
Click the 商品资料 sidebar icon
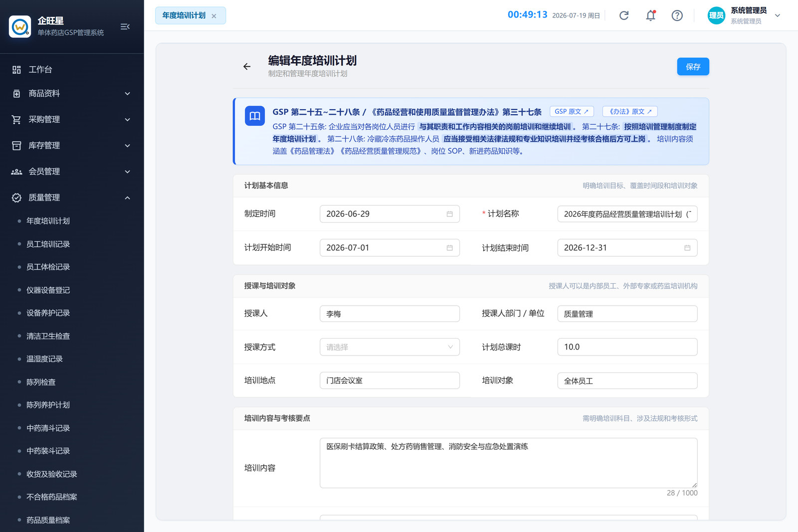tap(16, 94)
